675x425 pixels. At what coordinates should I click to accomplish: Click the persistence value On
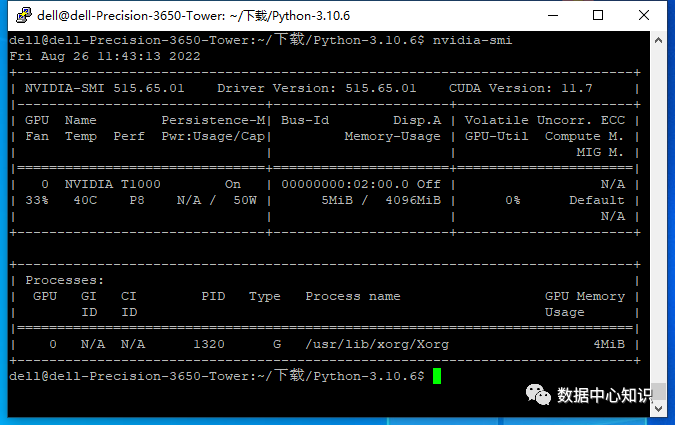tap(233, 184)
